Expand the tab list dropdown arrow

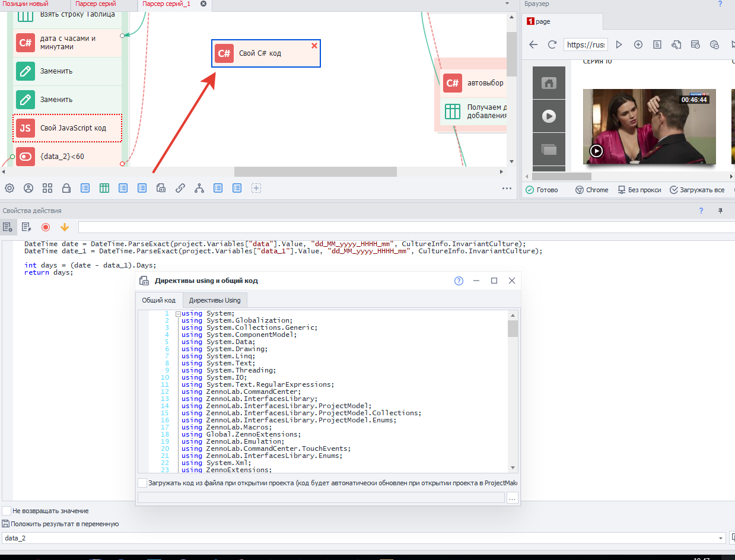click(507, 4)
